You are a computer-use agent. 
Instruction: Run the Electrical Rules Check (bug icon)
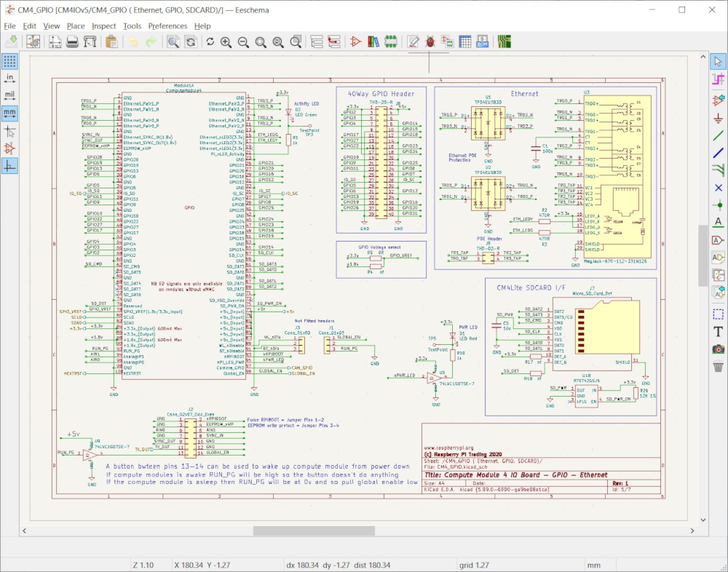430,41
